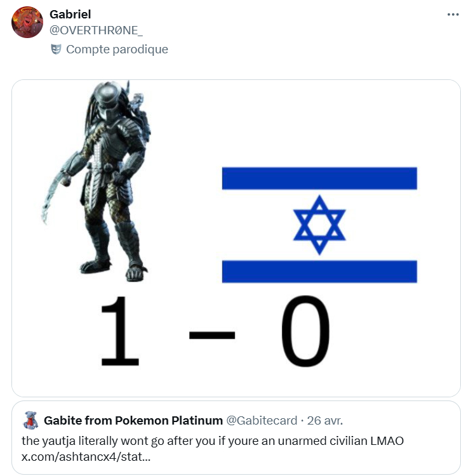Open Gabite from Pokemon Platinum's profile name
This screenshot has height=476, width=461.
click(x=133, y=420)
